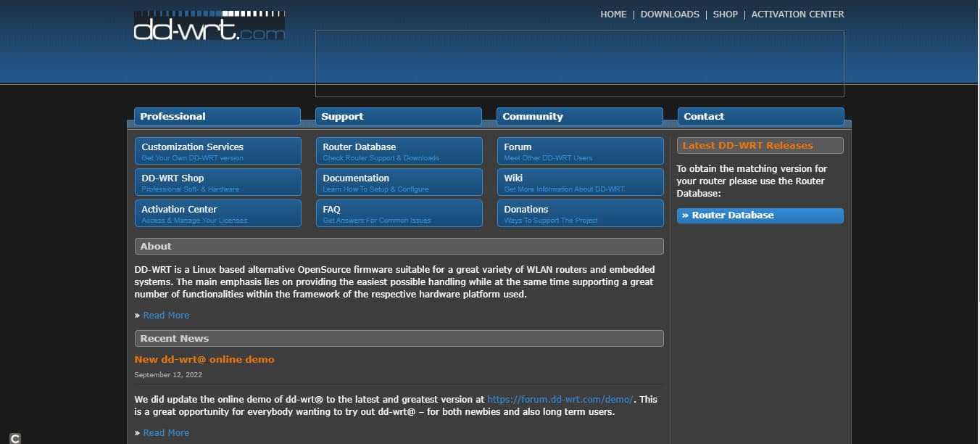Click Router Database button under Latest DD-WRT Releases

[760, 215]
